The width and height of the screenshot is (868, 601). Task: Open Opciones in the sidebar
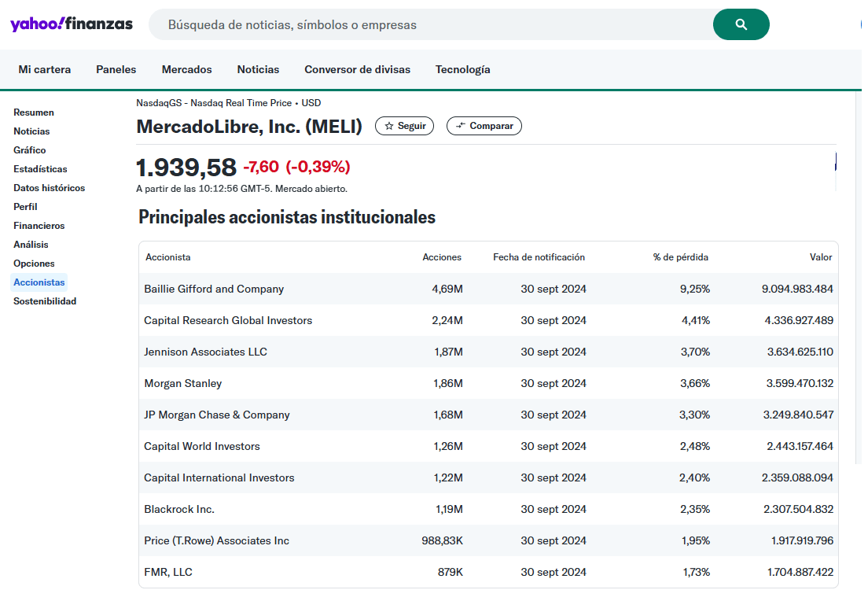coord(34,264)
